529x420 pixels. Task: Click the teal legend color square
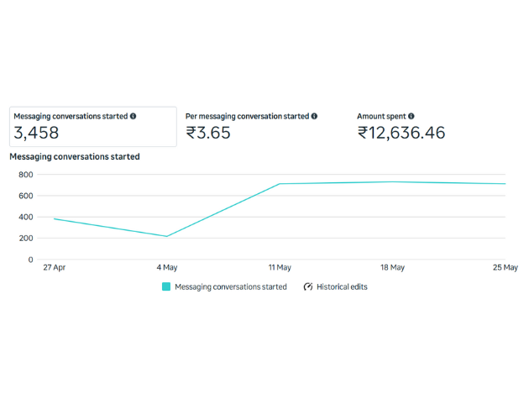(166, 286)
